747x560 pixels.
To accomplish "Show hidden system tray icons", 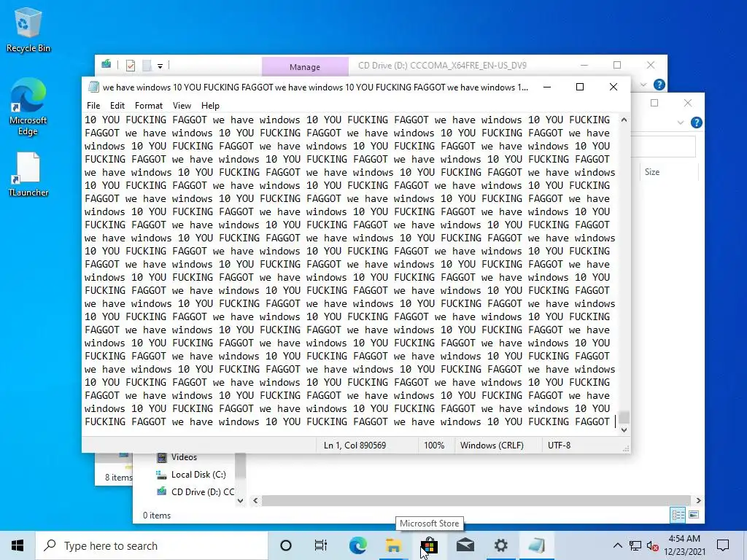I will pyautogui.click(x=617, y=545).
